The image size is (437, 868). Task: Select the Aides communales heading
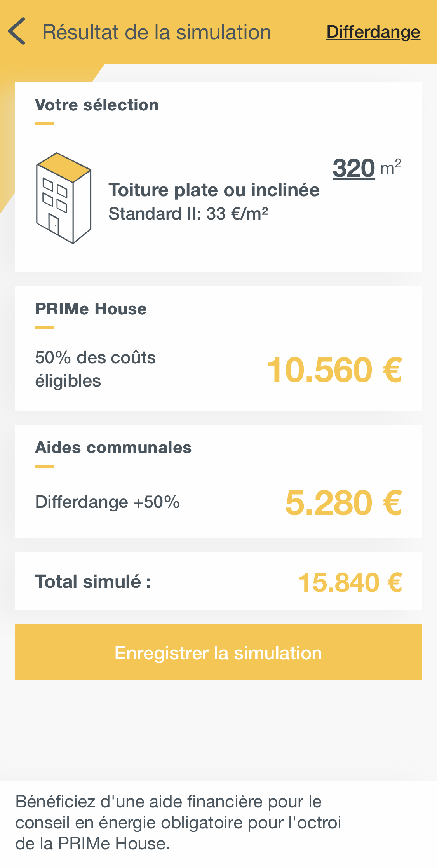coord(113,448)
